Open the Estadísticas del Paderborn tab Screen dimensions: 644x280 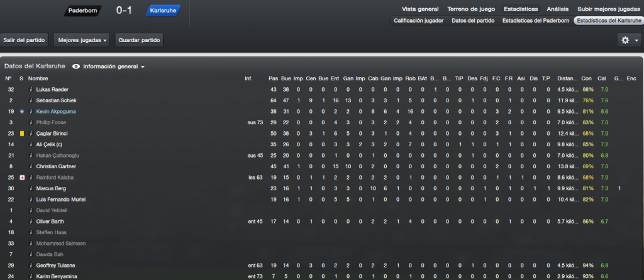coord(536,20)
